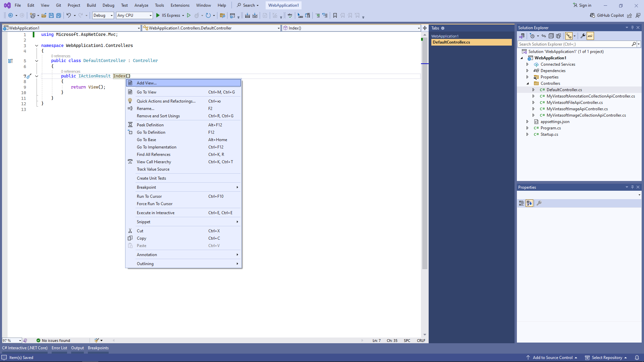Collapse the Controllers folder in Solution Explorer
644x362 pixels.
point(528,83)
